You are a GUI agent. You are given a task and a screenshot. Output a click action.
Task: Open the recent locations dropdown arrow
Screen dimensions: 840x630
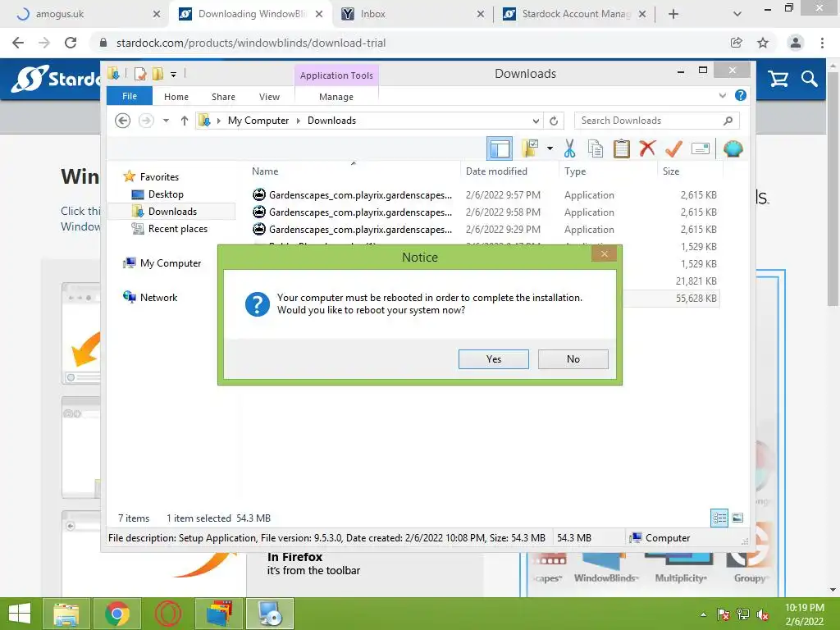click(166, 121)
